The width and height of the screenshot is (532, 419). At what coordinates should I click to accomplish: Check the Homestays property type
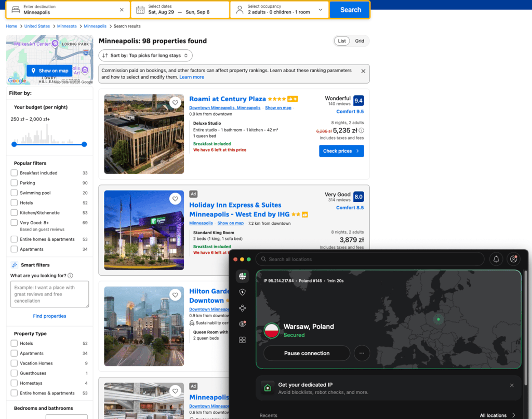[14, 383]
